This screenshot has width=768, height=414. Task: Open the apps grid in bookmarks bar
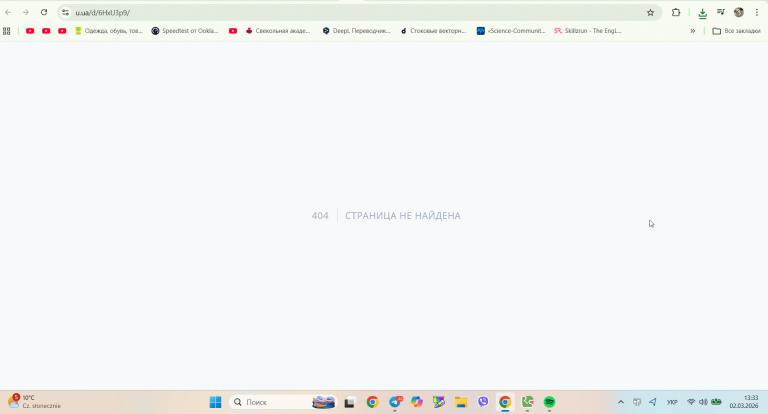[7, 31]
